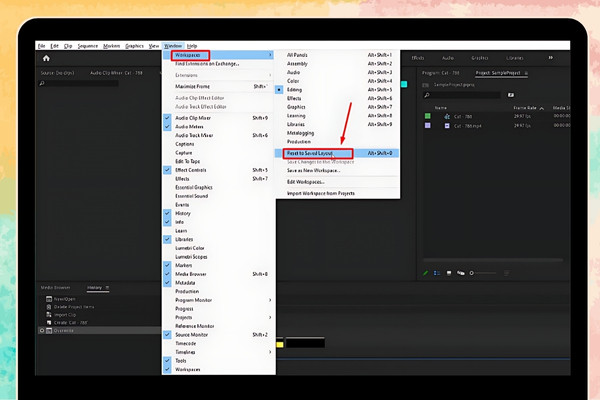This screenshot has height=400, width=600.
Task: Uncheck History in Window menu
Action: click(167, 213)
